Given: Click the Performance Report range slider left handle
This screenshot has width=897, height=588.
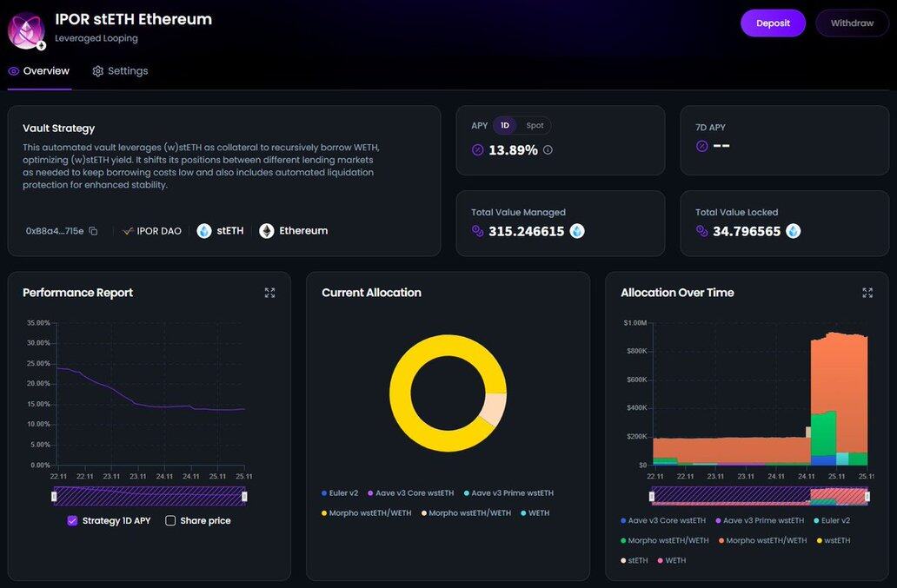Looking at the screenshot, I should [54, 497].
